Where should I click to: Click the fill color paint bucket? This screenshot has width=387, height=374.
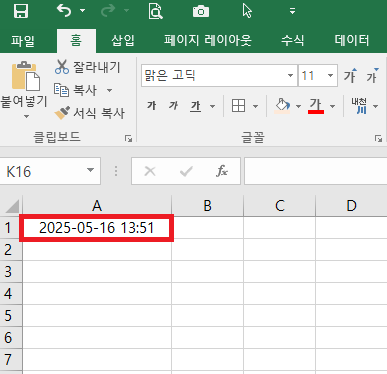pyautogui.click(x=282, y=106)
